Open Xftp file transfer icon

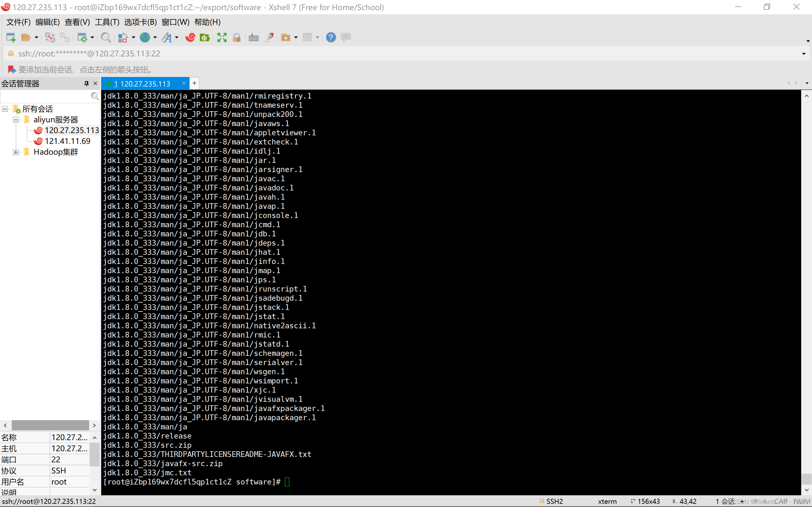pos(204,37)
